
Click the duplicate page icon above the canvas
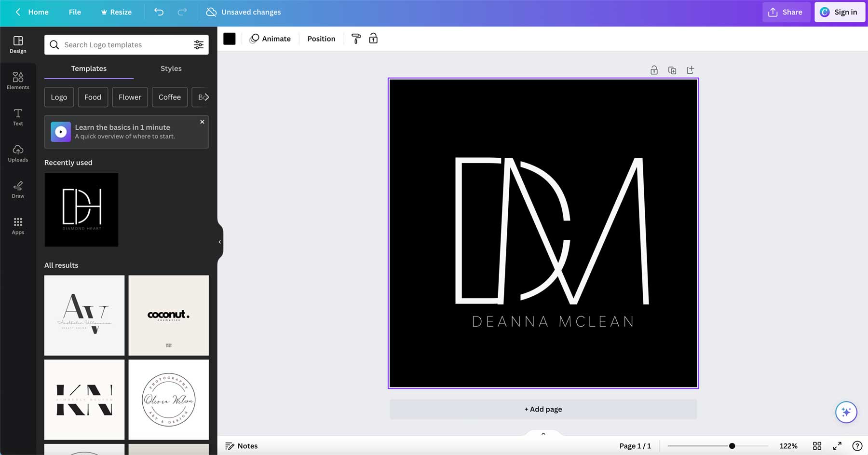672,69
